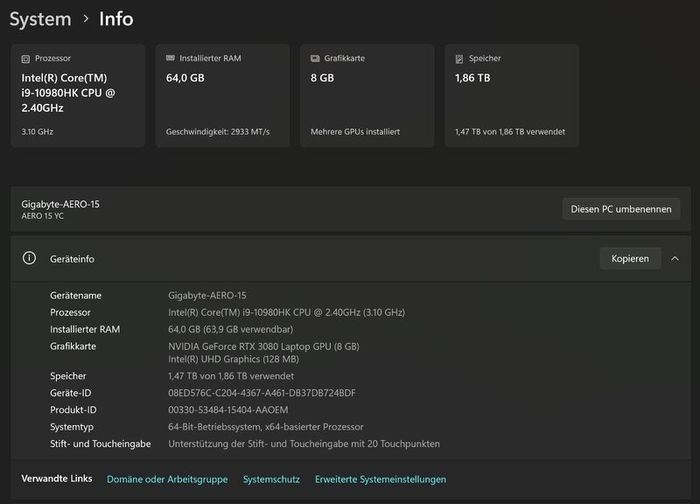Click the processor chip icon
Viewport: 700px width, 504px height.
pyautogui.click(x=25, y=58)
